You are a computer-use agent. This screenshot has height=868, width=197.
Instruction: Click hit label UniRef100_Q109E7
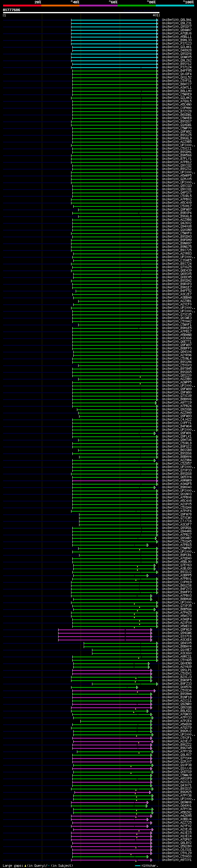pos(177,650)
